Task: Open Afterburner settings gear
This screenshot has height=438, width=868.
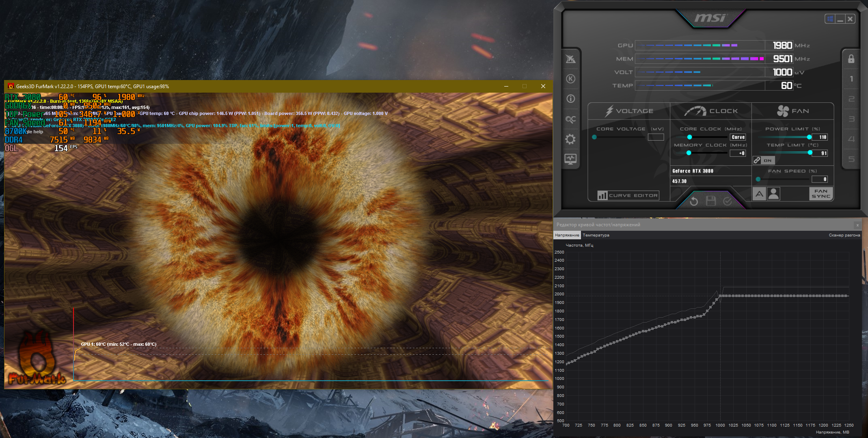Action: [570, 139]
